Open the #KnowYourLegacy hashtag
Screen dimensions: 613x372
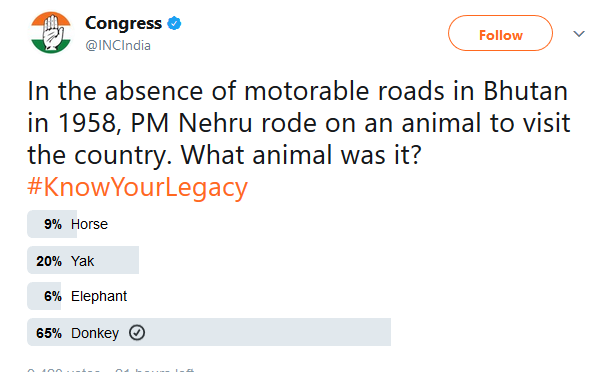coord(137,187)
